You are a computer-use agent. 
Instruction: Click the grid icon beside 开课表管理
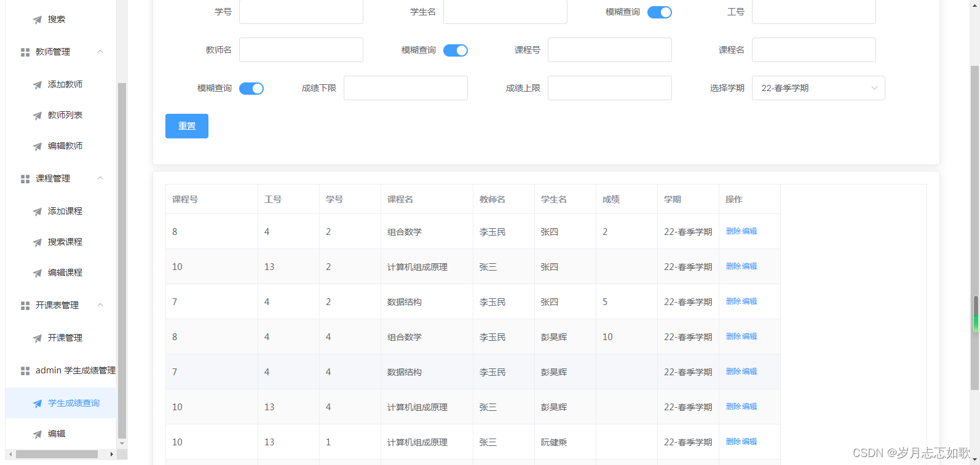25,306
